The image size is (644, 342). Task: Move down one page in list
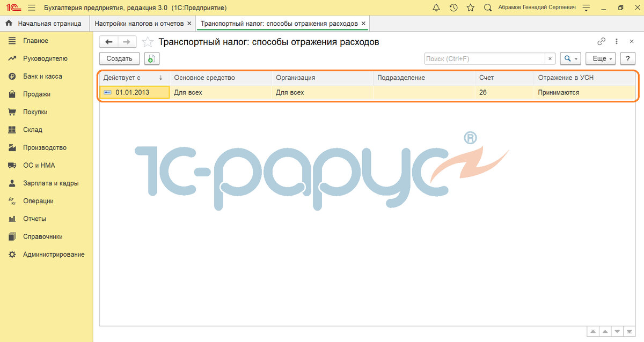(618, 331)
